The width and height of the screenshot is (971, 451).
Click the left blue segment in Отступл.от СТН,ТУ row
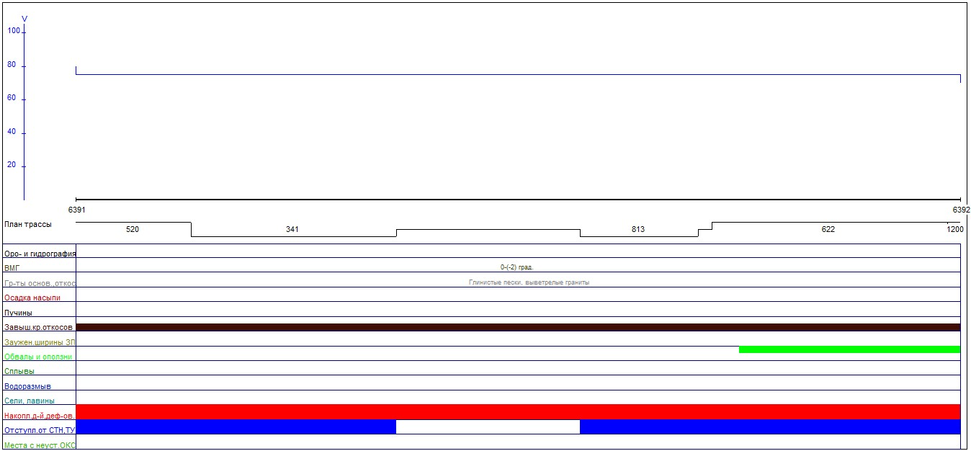[x=236, y=427]
